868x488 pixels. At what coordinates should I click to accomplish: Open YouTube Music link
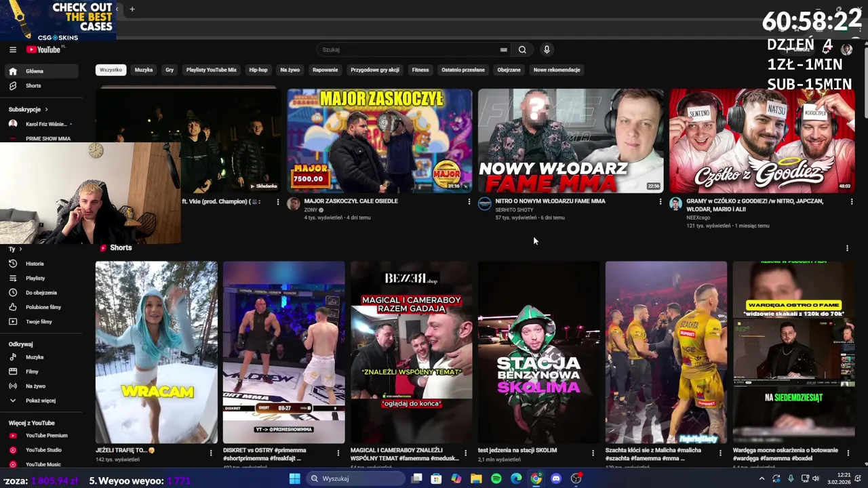click(41, 464)
